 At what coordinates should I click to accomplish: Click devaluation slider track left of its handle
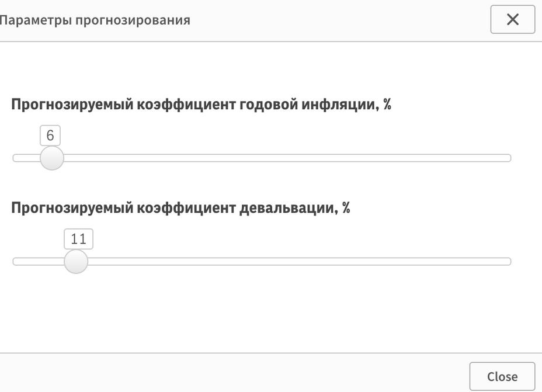pyautogui.click(x=36, y=261)
